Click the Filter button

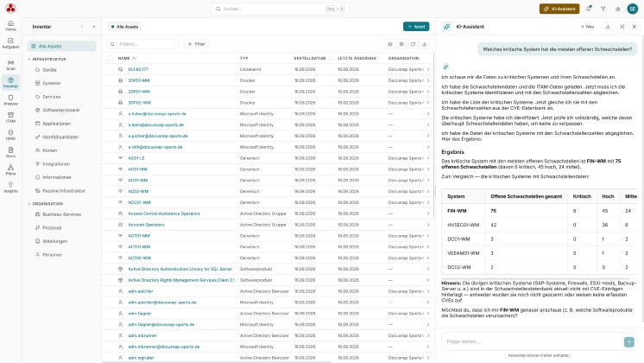(x=196, y=44)
